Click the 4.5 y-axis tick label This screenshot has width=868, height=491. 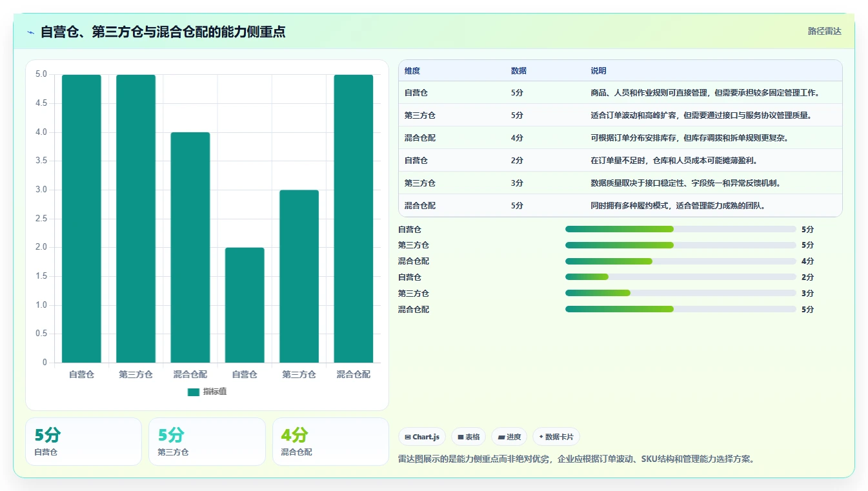click(41, 103)
